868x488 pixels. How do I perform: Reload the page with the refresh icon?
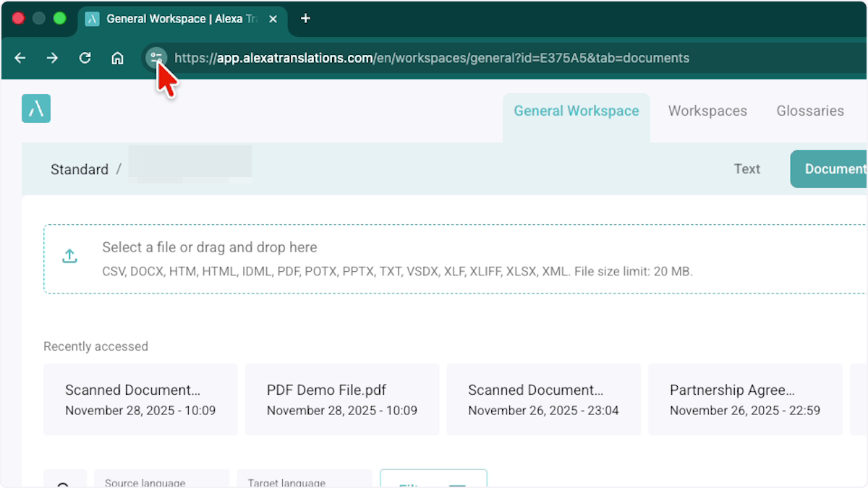coord(85,58)
